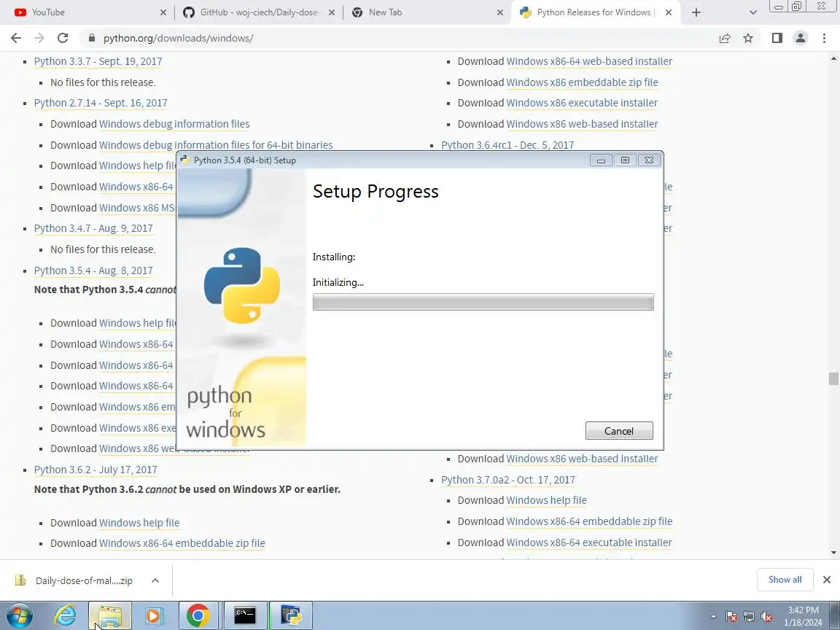
Task: Open Python 3.6.2 - July 17, 2017 link
Action: [x=96, y=470]
